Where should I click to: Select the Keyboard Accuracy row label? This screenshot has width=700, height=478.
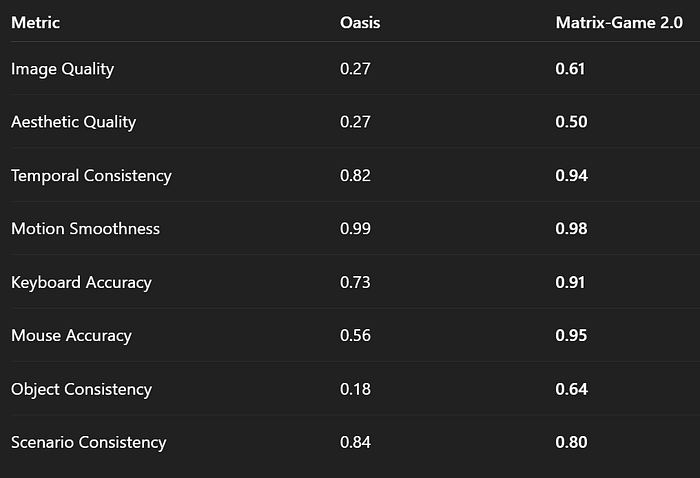81,283
